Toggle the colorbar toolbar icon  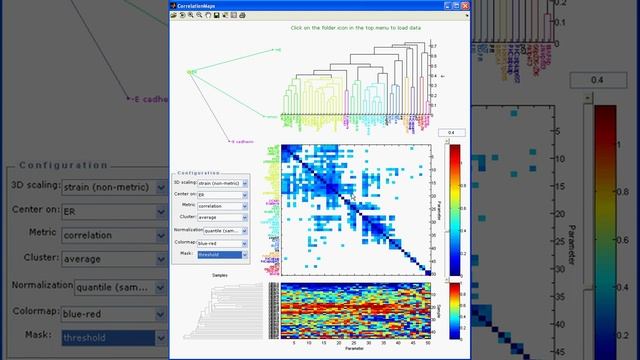pos(233,16)
